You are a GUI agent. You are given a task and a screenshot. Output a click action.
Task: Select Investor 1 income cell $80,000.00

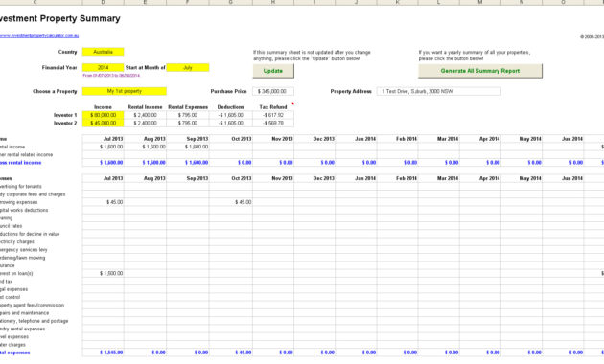(103, 115)
